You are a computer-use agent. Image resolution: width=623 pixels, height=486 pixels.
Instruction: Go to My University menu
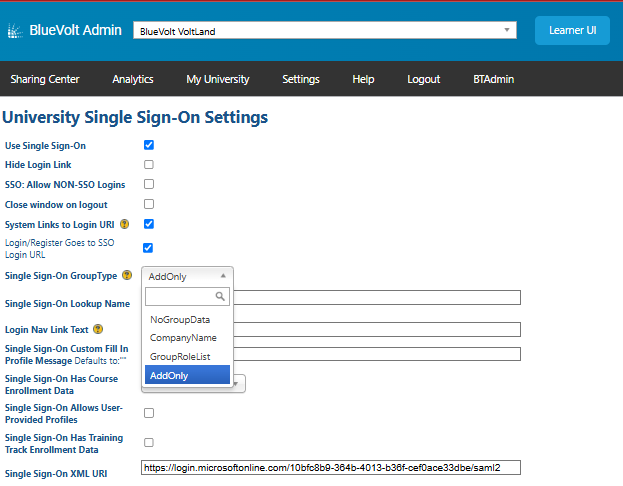[x=218, y=79]
